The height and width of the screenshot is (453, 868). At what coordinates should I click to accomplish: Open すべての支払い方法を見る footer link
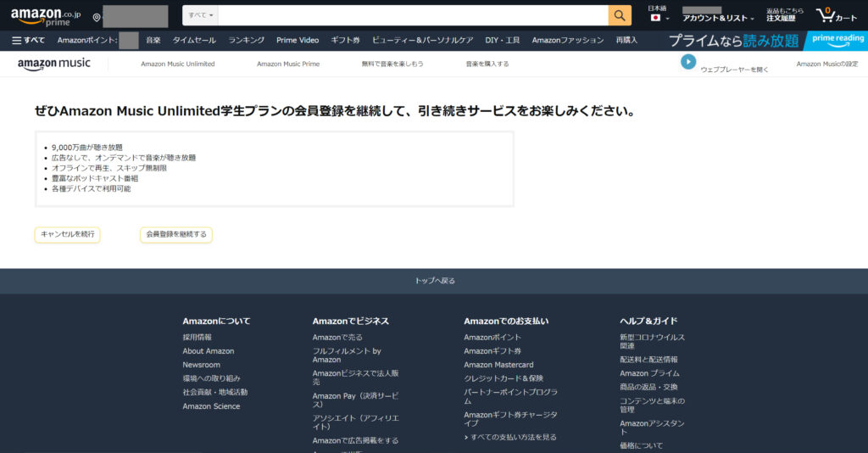[510, 438]
